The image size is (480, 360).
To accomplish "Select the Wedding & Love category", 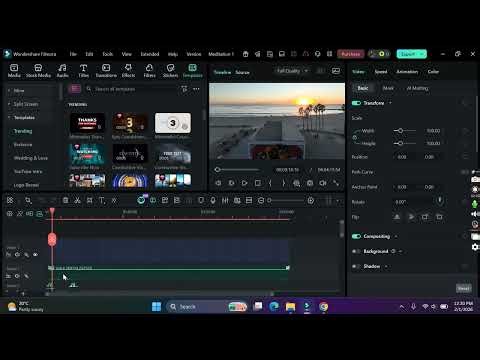I will [x=31, y=158].
